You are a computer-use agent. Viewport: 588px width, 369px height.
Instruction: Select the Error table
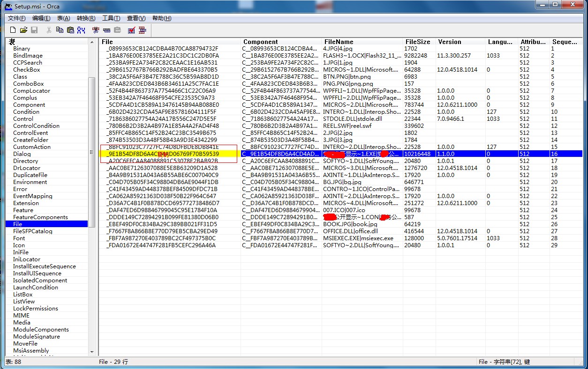(20, 189)
